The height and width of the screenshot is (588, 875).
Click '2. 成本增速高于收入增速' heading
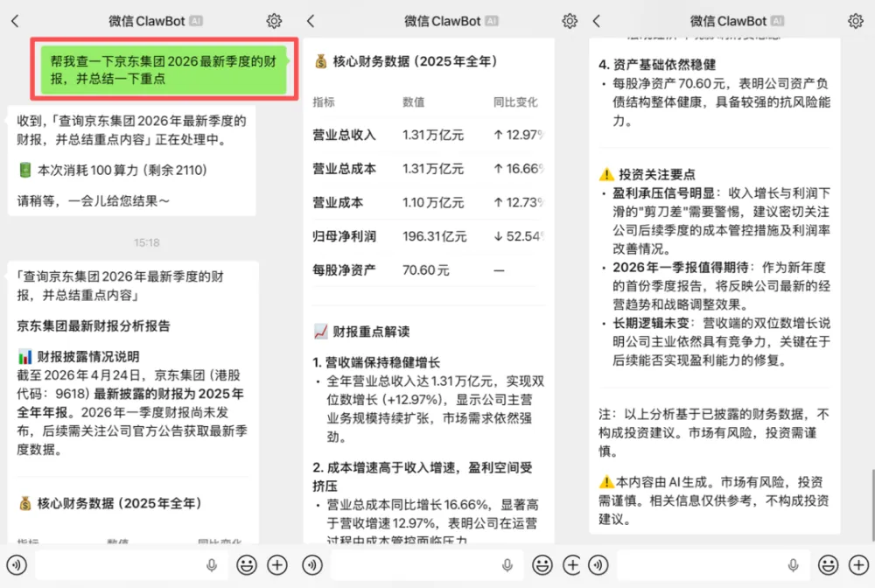click(x=422, y=476)
